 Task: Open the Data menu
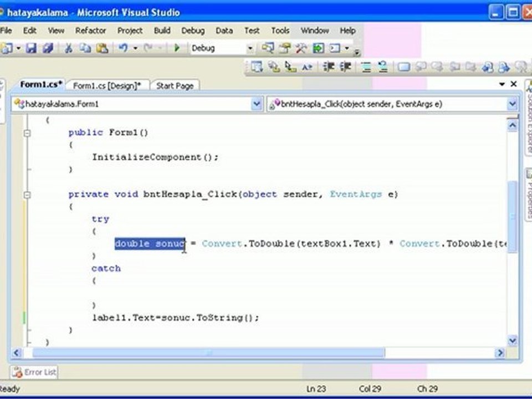pos(224,30)
